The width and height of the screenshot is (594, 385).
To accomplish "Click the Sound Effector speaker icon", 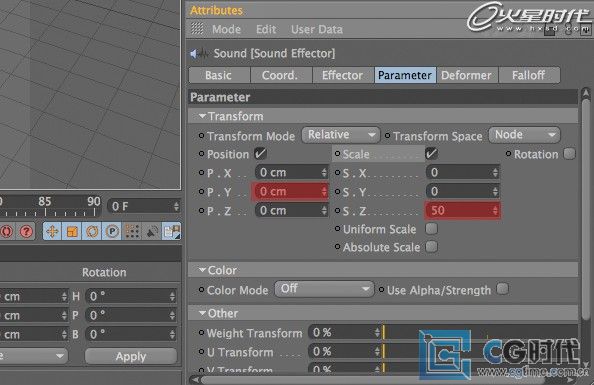I will coord(199,53).
